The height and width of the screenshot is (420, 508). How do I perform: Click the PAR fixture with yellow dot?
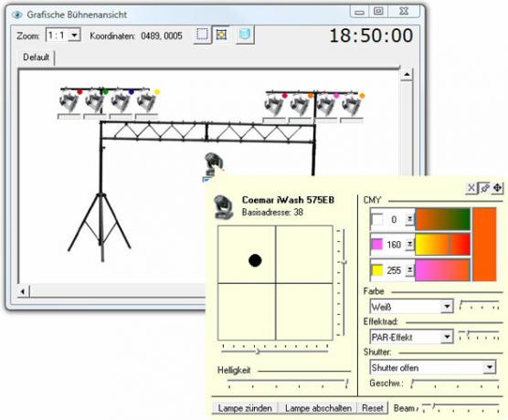point(147,101)
